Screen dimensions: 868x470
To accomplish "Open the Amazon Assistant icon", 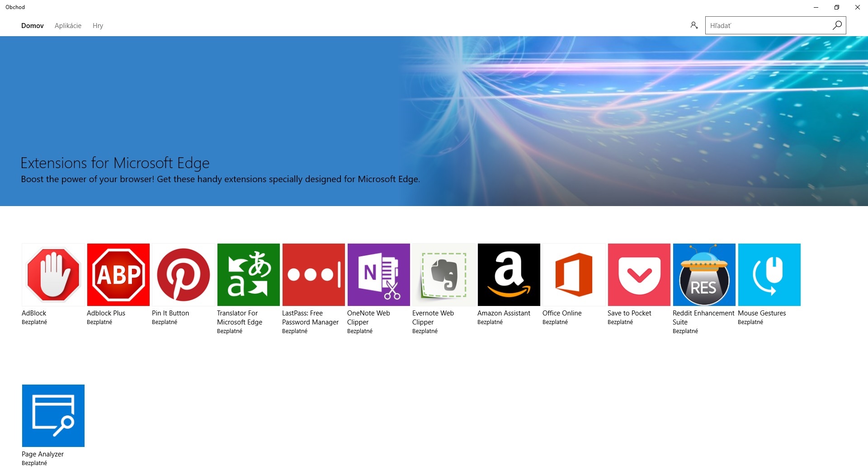I will (x=509, y=275).
